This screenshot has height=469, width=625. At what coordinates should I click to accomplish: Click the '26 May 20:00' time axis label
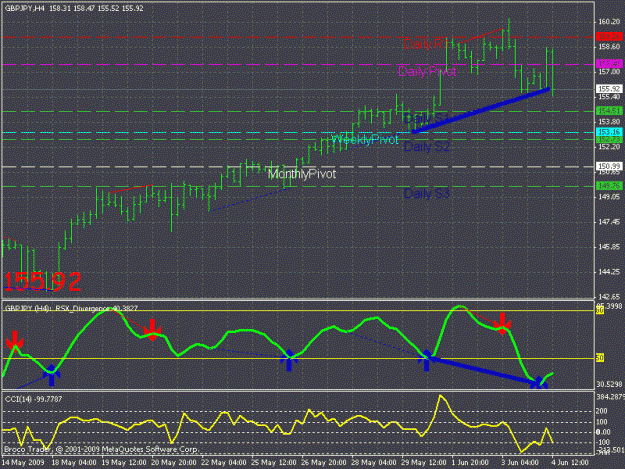pyautogui.click(x=324, y=463)
